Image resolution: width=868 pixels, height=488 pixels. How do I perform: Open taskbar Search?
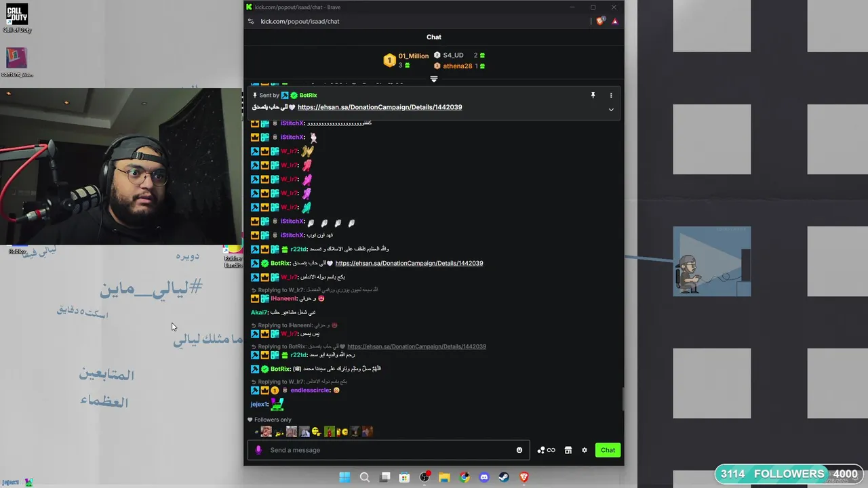click(365, 477)
